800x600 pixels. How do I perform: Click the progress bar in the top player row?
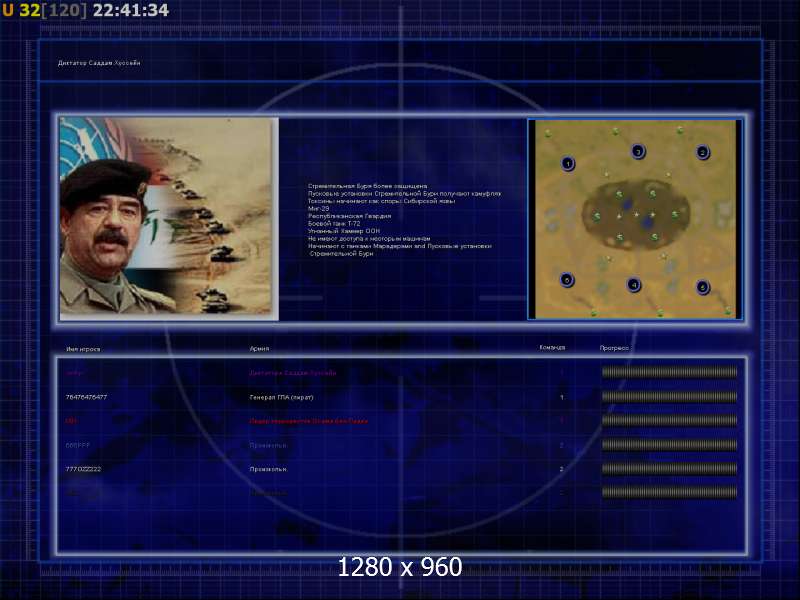pyautogui.click(x=669, y=372)
